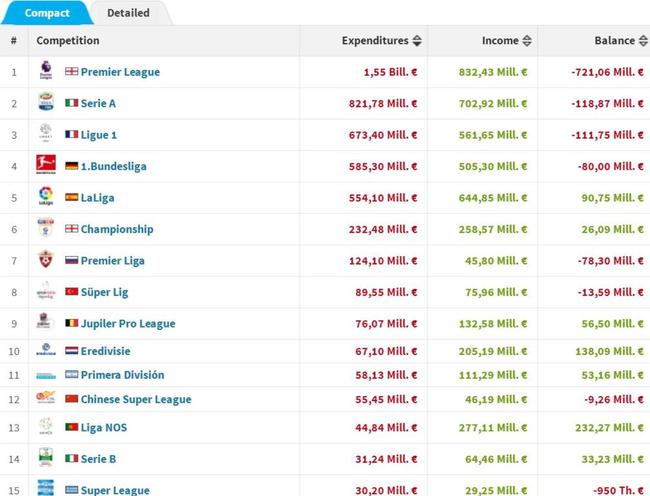Click the Eredivisie logo icon
Viewport: 650px width, 496px height.
tap(45, 352)
